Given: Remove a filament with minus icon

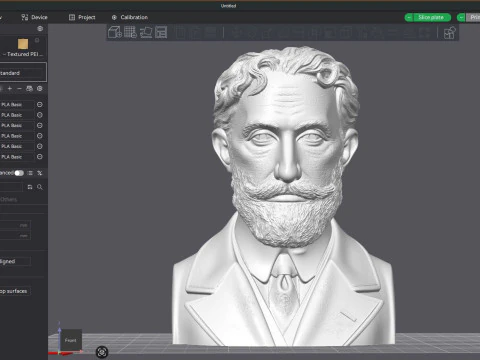Looking at the screenshot, I should pos(19,89).
